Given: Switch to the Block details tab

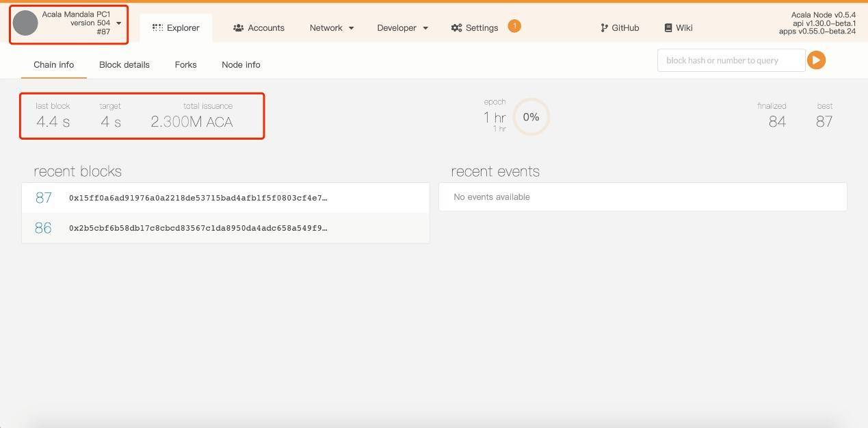Looking at the screenshot, I should click(x=124, y=64).
